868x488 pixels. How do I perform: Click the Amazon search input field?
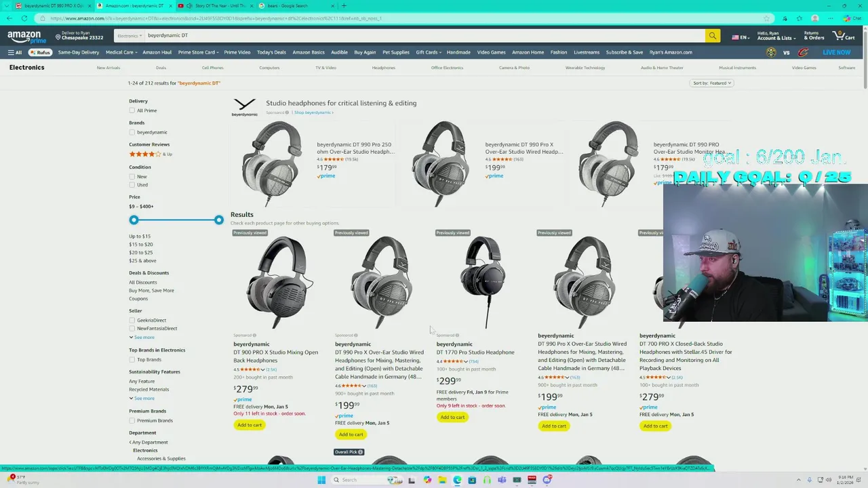click(425, 35)
